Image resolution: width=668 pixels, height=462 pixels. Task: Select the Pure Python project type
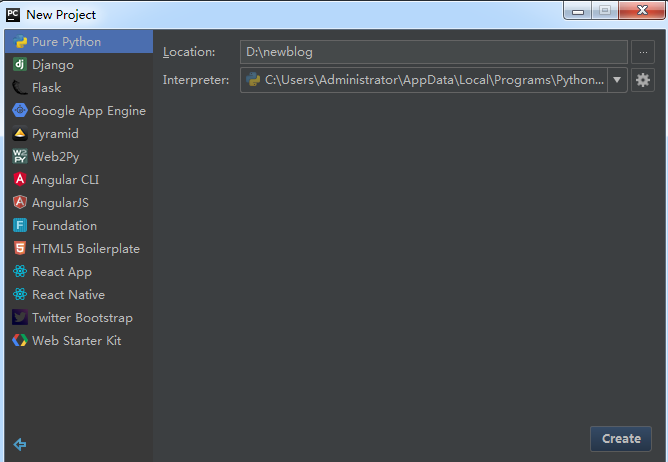click(66, 42)
